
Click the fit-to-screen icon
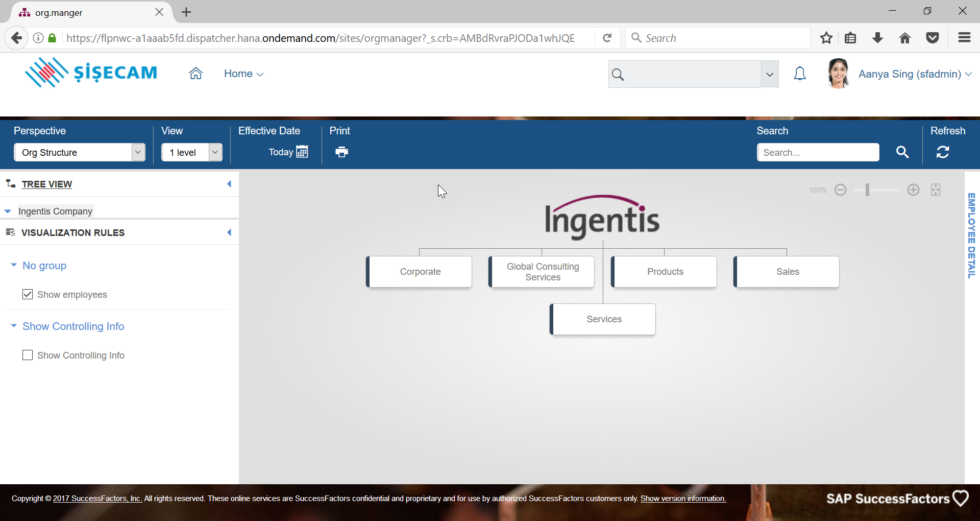tap(936, 190)
